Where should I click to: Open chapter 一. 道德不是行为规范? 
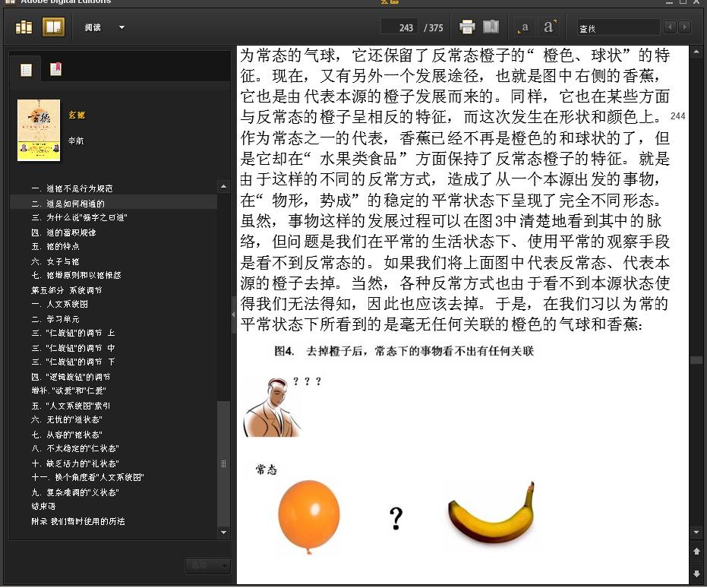tap(72, 188)
